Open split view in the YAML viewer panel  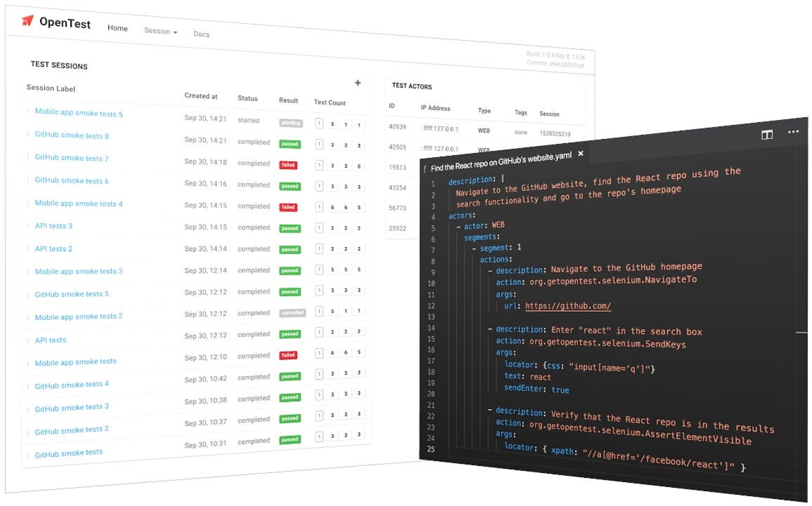click(x=767, y=135)
